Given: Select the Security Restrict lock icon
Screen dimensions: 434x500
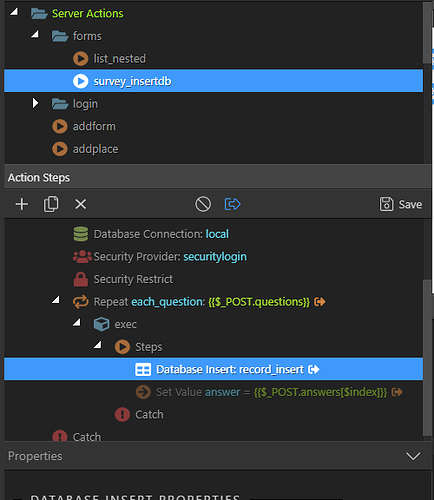Looking at the screenshot, I should [81, 279].
